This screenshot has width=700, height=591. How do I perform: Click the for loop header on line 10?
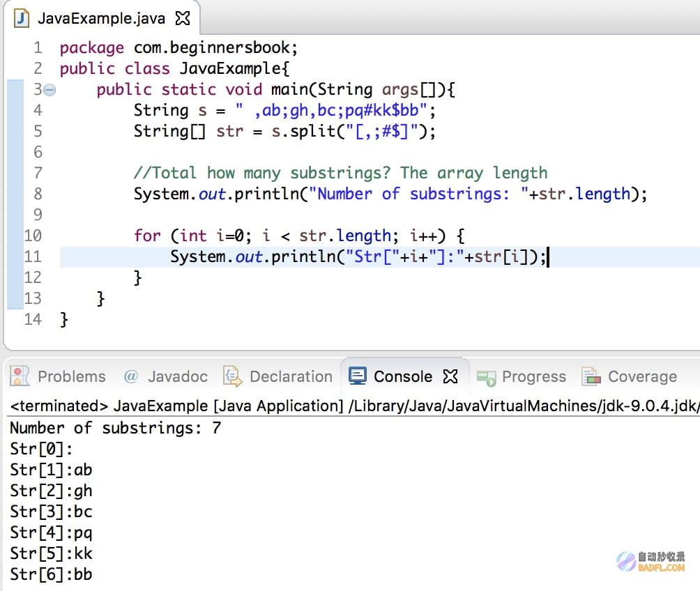(x=299, y=236)
